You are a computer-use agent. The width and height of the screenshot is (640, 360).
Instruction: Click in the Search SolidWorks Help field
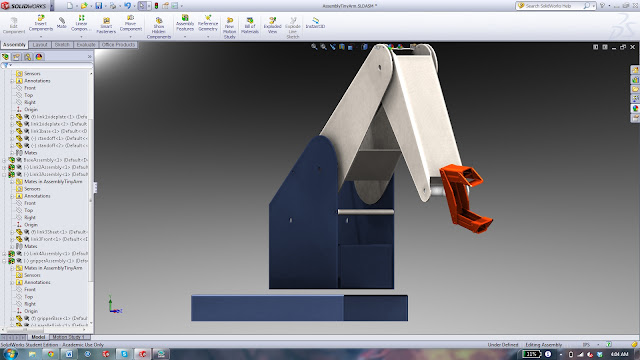point(552,6)
